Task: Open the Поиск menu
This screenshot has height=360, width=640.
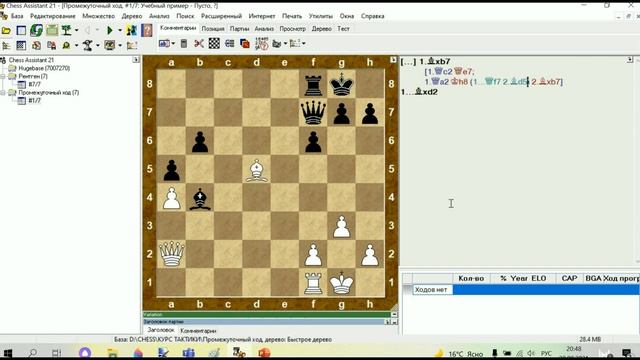Action: [x=185, y=16]
